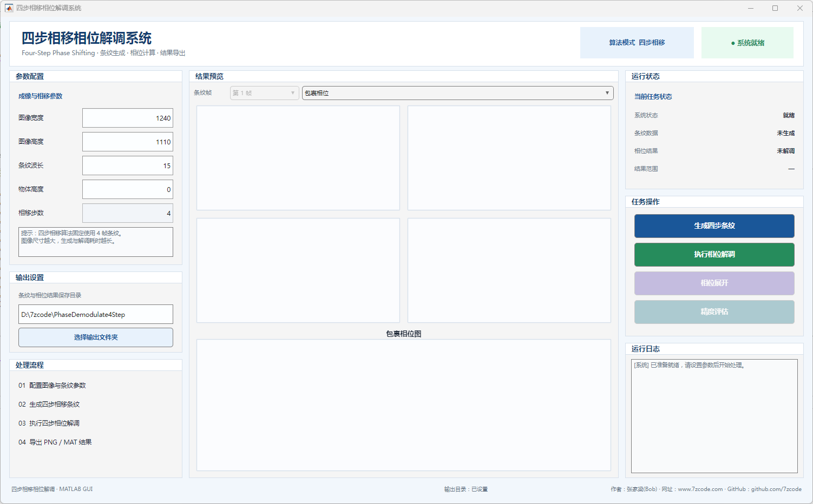Screen dimensions: 813x504
Task: Click the 系统就绪 status badge
Action: [748, 43]
